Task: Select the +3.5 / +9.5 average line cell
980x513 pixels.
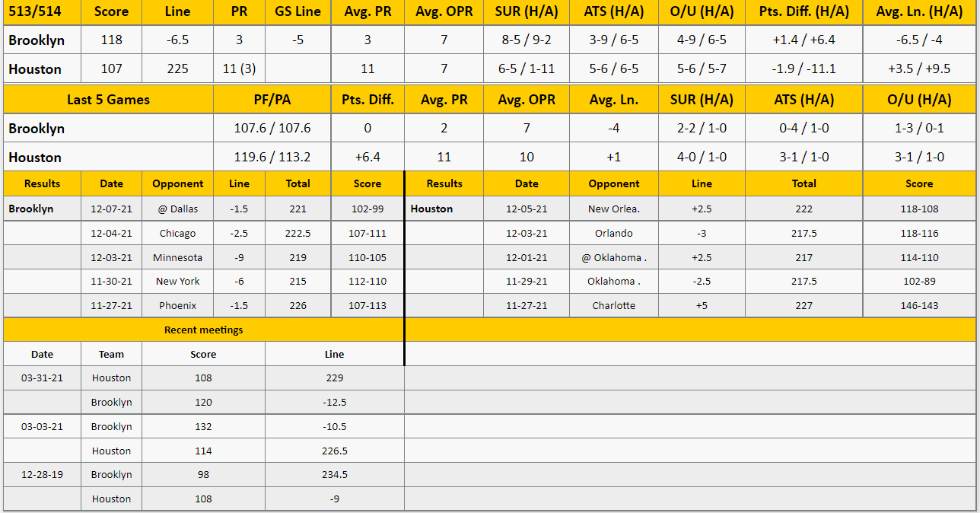Action: pyautogui.click(x=918, y=69)
